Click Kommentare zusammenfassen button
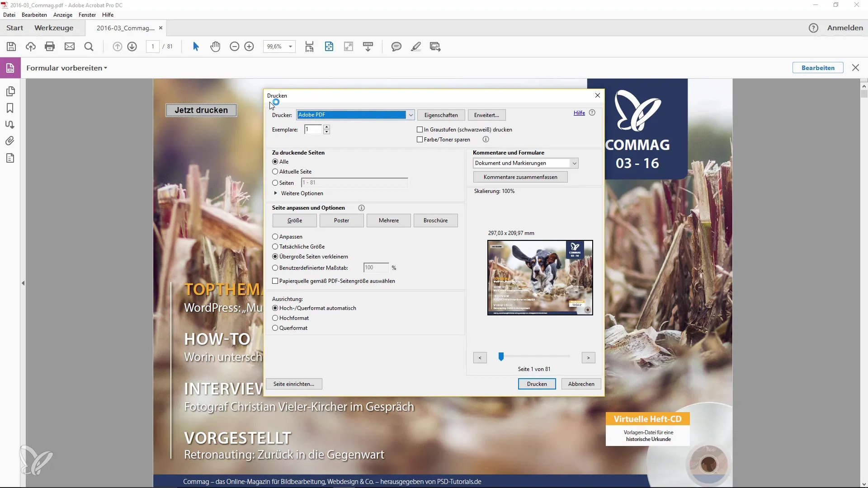Screen dimensions: 868x488 click(520, 177)
